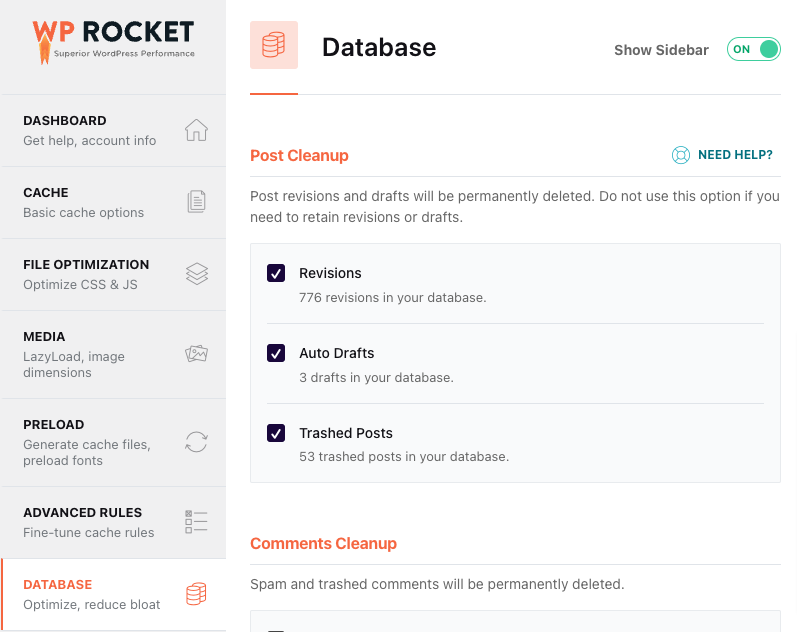The width and height of the screenshot is (797, 632).
Task: Click the Auto Drafts label text
Action: tap(336, 353)
